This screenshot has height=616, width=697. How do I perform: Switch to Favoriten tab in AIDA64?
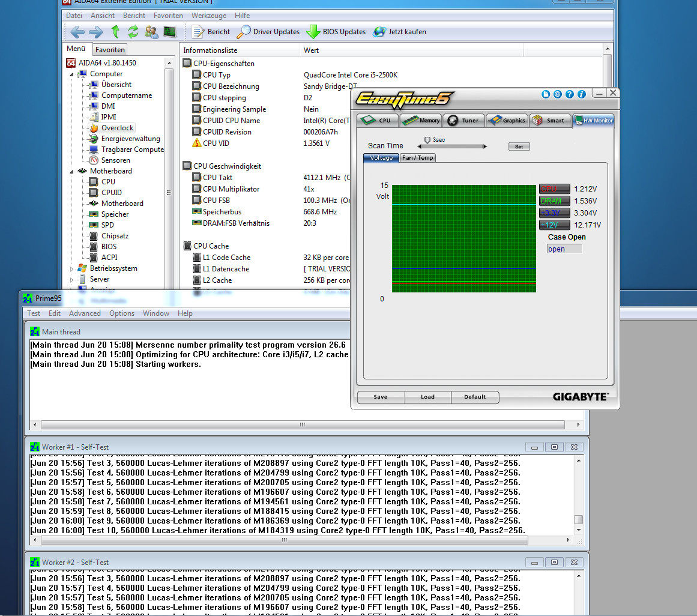(110, 50)
